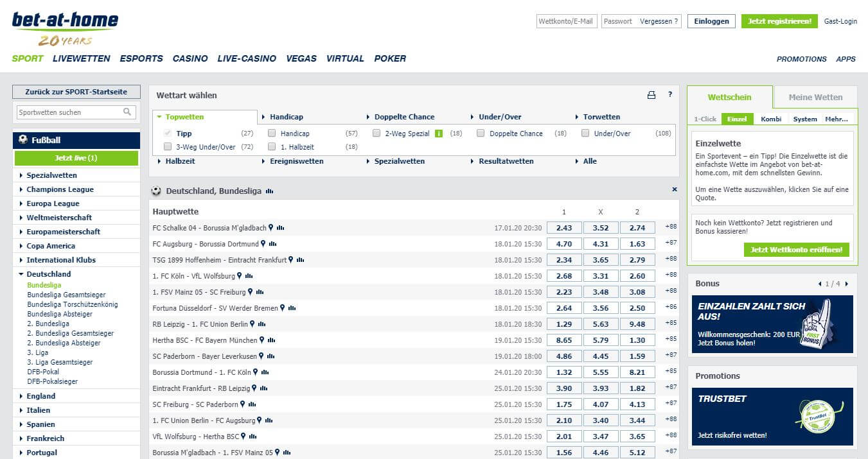The height and width of the screenshot is (459, 868).
Task: Open statistics bars for FC Augsburg - Borussia Dortmund
Action: coord(272,244)
